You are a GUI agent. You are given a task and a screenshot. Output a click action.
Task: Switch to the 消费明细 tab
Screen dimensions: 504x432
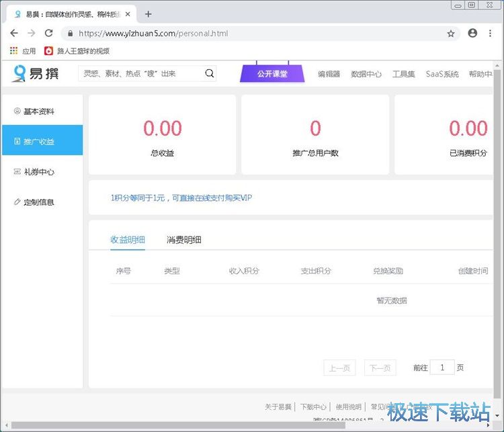(x=184, y=240)
